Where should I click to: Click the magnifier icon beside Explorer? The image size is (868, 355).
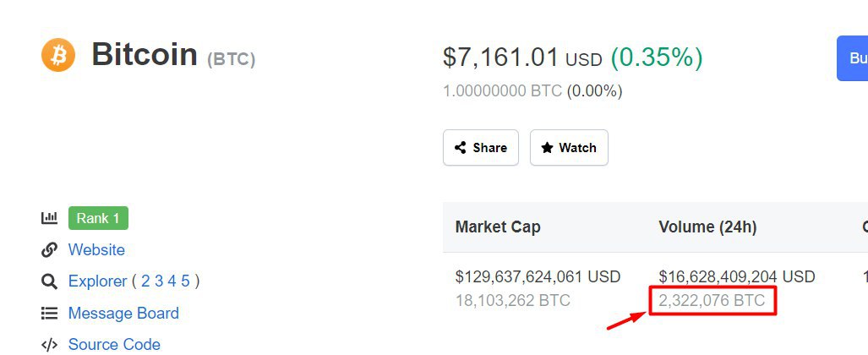point(49,282)
